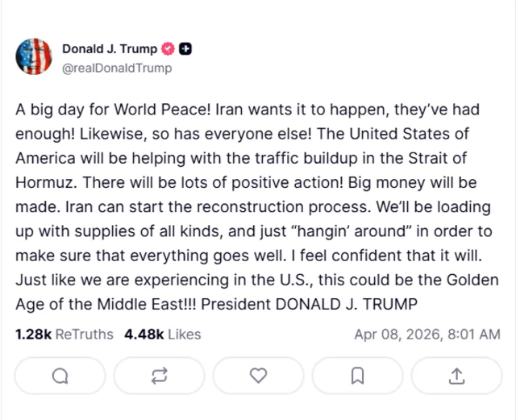View the 4.48k Likes list
516x420 pixels.
[x=162, y=334]
